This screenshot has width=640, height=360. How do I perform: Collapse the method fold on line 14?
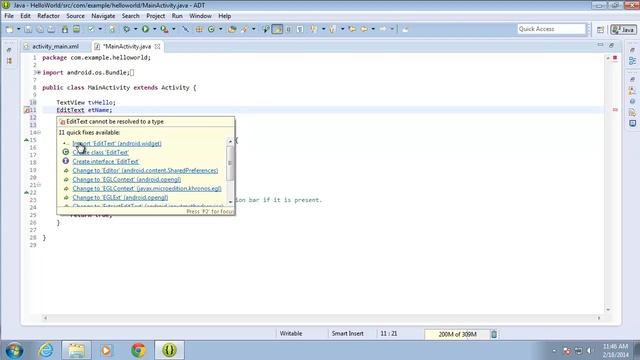39,132
